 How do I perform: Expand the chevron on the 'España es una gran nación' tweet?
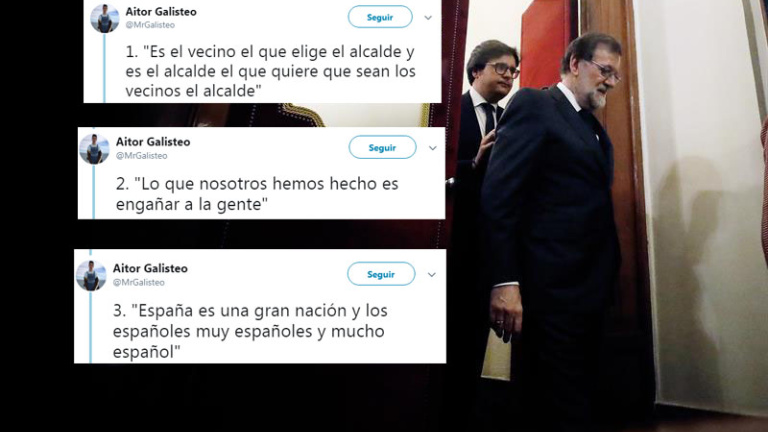(432, 275)
